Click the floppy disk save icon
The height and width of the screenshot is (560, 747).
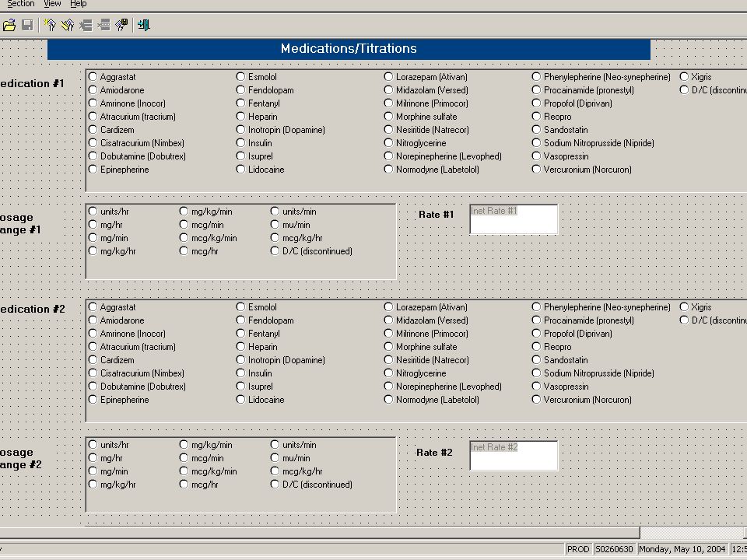click(27, 25)
